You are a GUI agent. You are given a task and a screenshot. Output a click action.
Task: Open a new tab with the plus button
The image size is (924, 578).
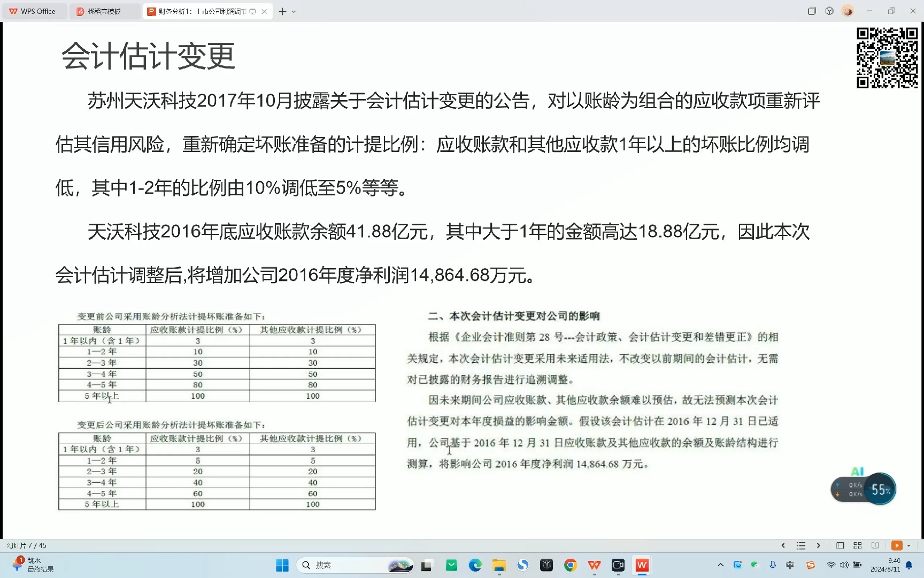282,11
